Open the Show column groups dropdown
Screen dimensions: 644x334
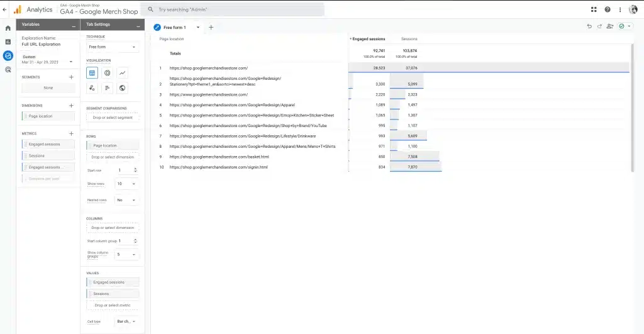(126, 255)
